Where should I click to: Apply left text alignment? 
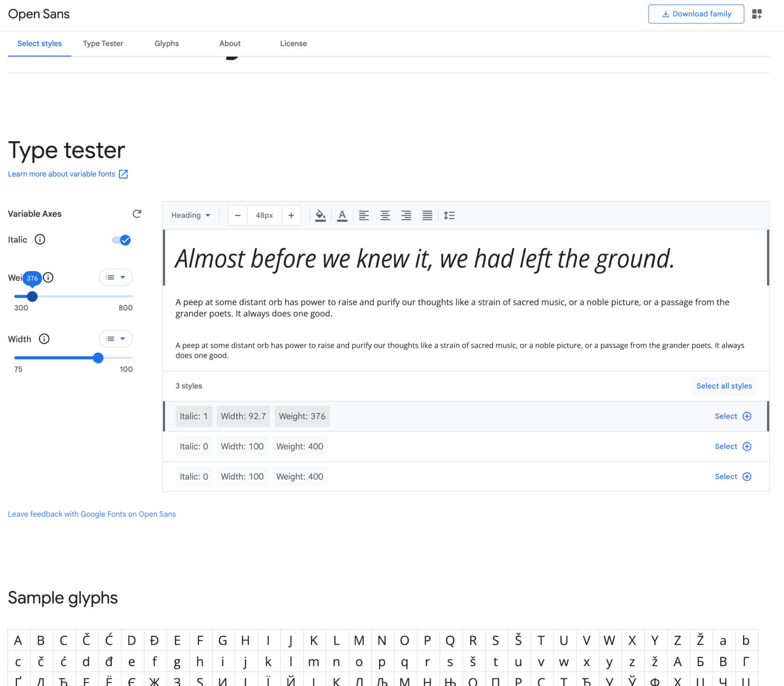tap(364, 215)
